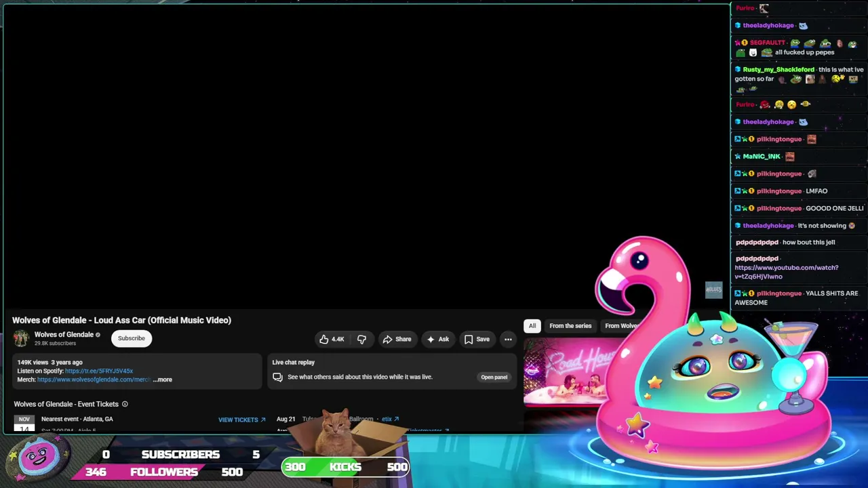Subscribe to Wolves of Glendale
The width and height of the screenshot is (868, 488).
point(132,338)
